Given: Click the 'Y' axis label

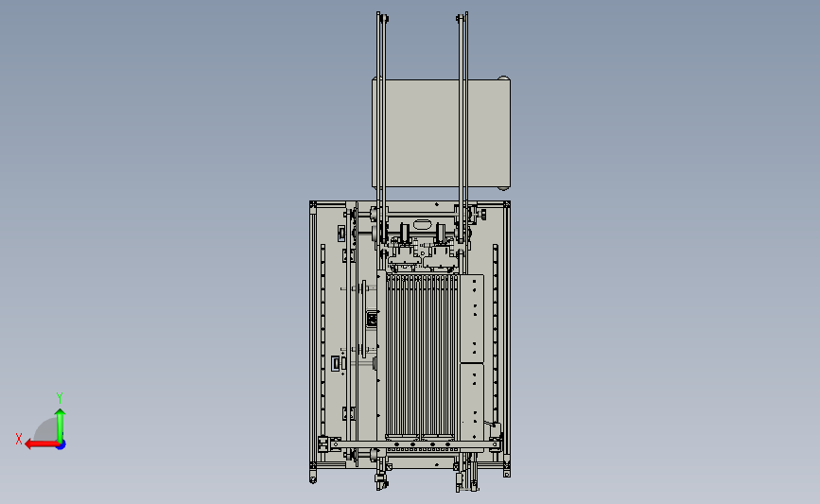Looking at the screenshot, I should point(60,398).
